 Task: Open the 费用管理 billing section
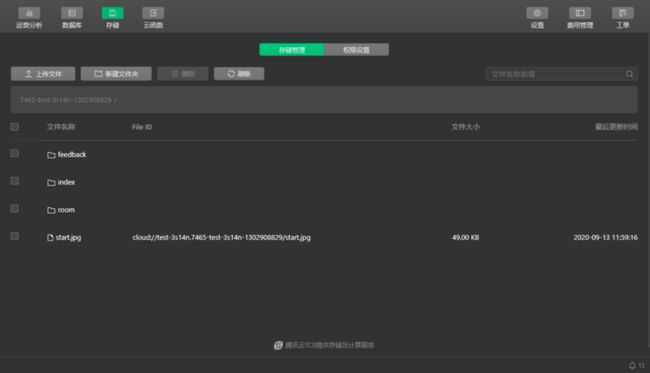(580, 18)
